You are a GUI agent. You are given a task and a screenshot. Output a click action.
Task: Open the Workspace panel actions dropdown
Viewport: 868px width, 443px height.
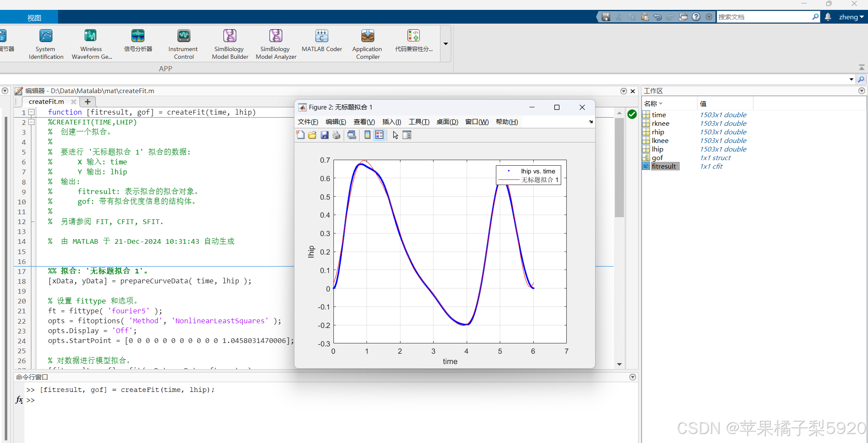coord(862,91)
